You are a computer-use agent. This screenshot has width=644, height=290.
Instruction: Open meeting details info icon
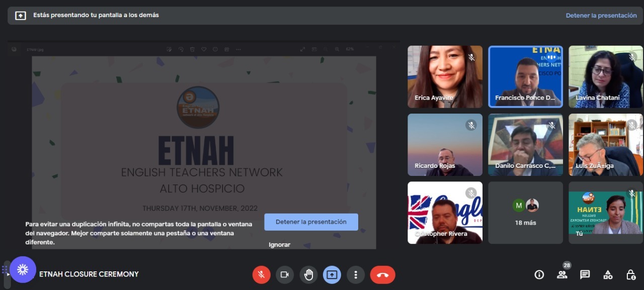click(539, 274)
